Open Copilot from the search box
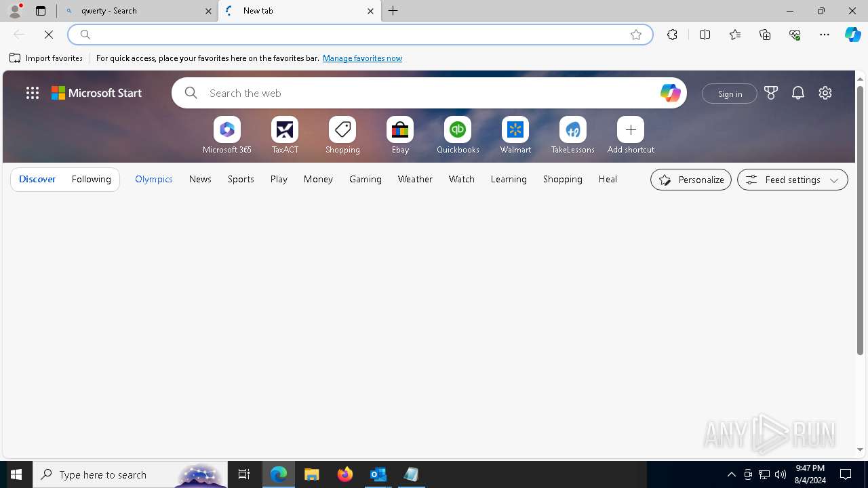Screen dimensions: 868x488 pyautogui.click(x=670, y=93)
